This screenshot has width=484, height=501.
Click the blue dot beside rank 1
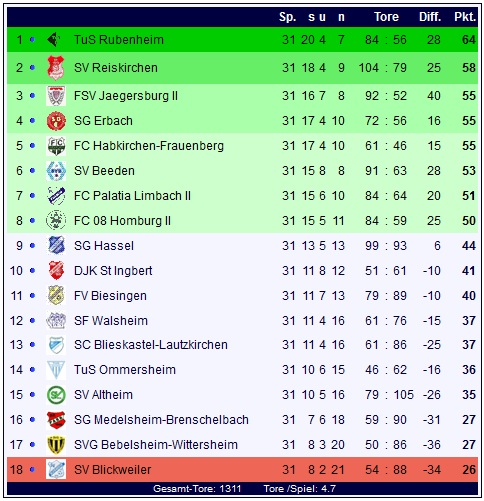pyautogui.click(x=32, y=39)
